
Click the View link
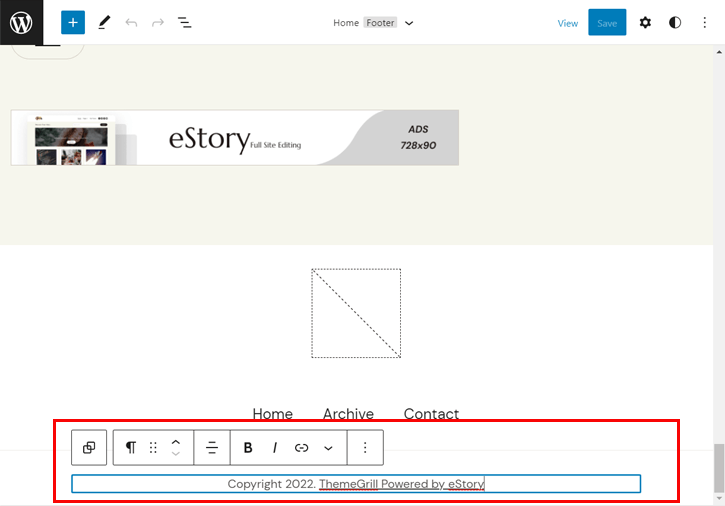click(567, 23)
